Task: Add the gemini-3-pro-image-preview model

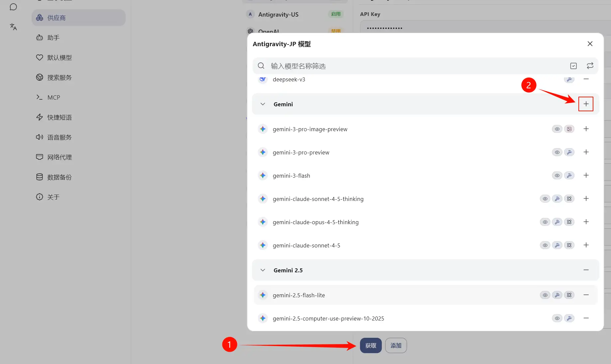Action: pos(586,129)
